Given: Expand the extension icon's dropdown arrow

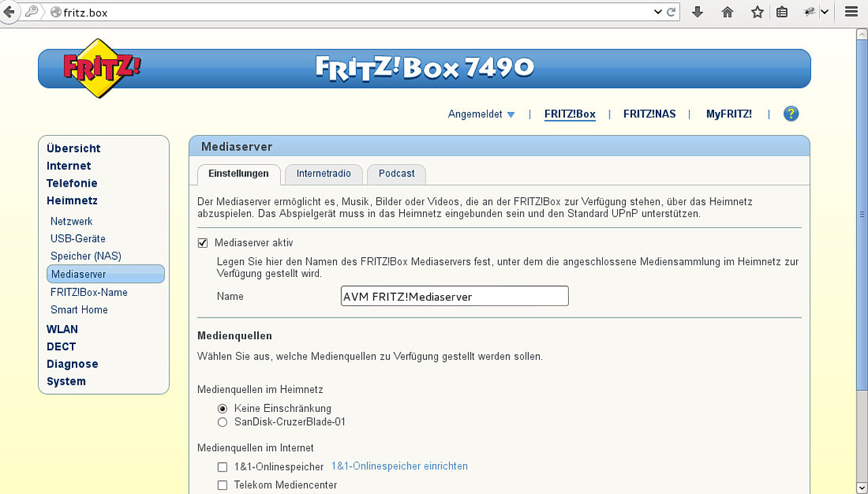Looking at the screenshot, I should click(825, 12).
